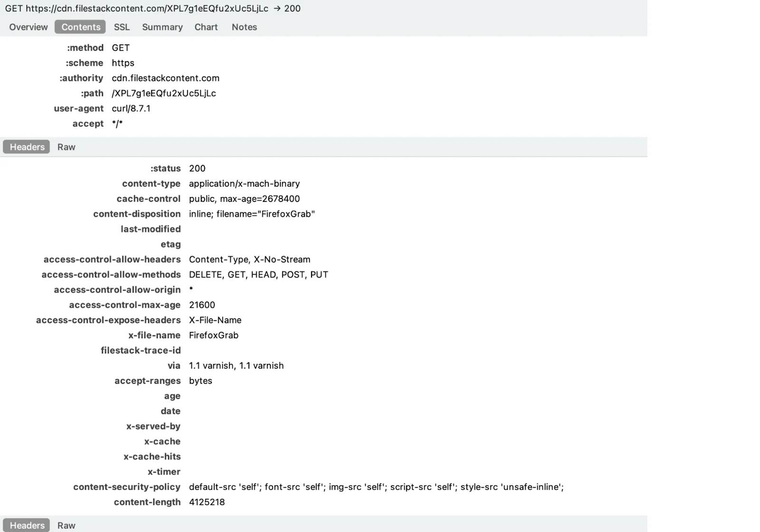760x532 pixels.
Task: Switch to the Summary tab
Action: (162, 27)
